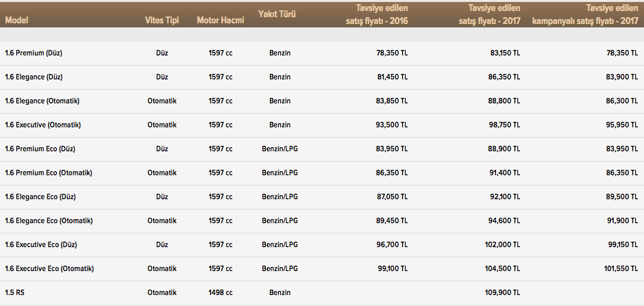644x306 pixels.
Task: Click the 1.6 Executive (Otomatik) model name
Action: 43,125
